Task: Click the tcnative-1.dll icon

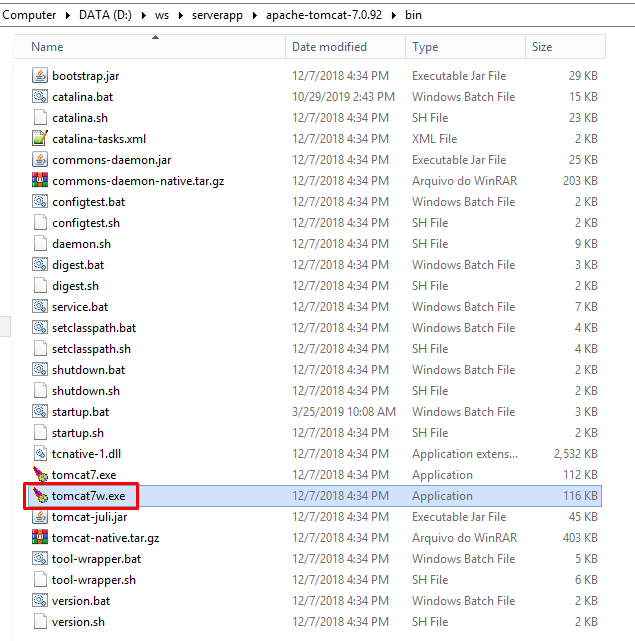Action: click(40, 454)
